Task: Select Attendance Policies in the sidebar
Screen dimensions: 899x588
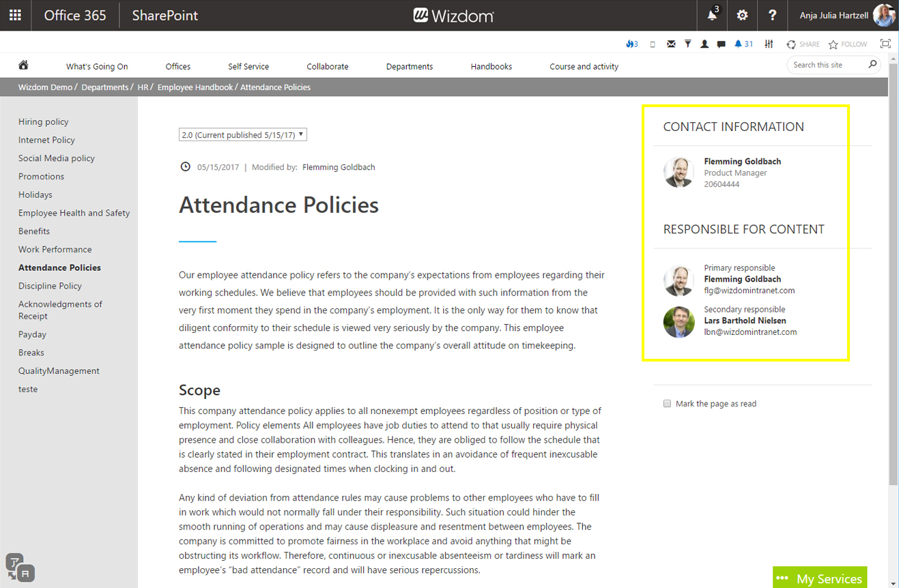Action: click(x=59, y=268)
